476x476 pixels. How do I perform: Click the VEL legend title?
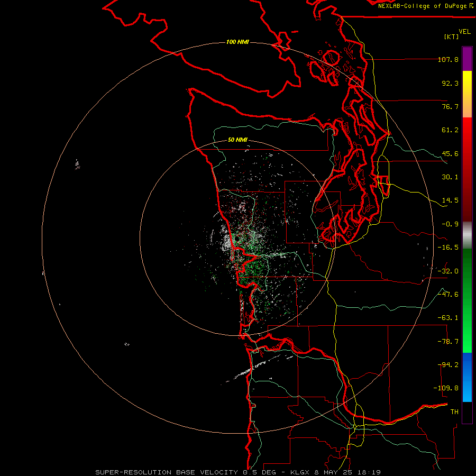click(464, 32)
